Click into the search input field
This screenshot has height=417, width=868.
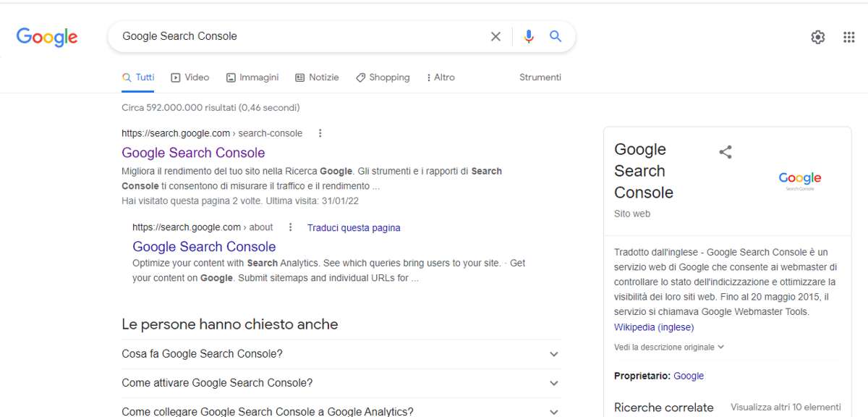300,36
